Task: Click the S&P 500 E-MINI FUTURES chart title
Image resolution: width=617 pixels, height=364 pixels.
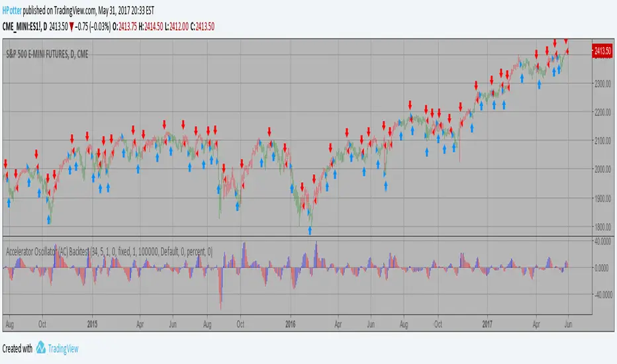Action: click(x=47, y=54)
